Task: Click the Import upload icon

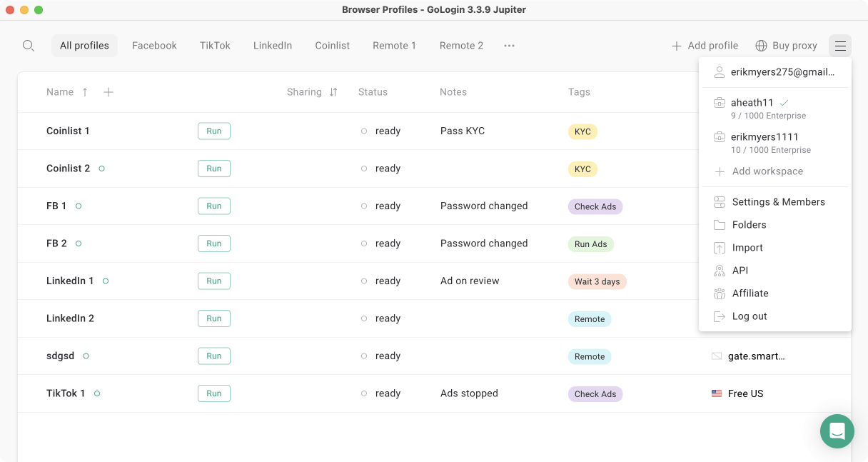Action: (720, 248)
